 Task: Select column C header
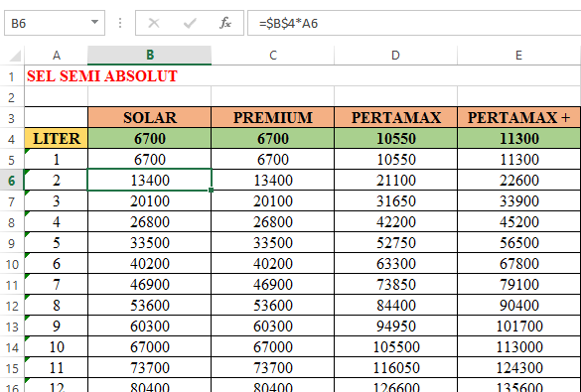[x=273, y=56]
